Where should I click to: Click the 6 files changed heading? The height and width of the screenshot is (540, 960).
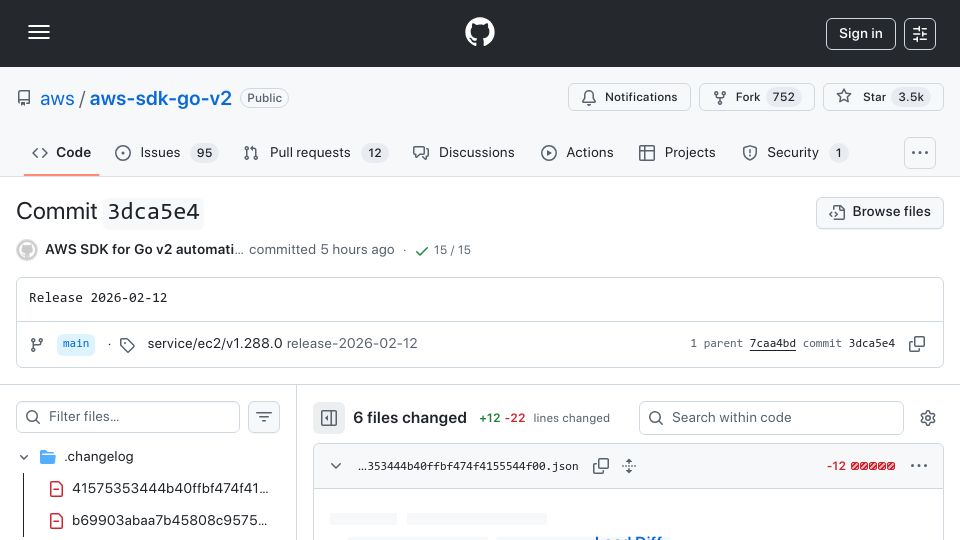pyautogui.click(x=410, y=418)
